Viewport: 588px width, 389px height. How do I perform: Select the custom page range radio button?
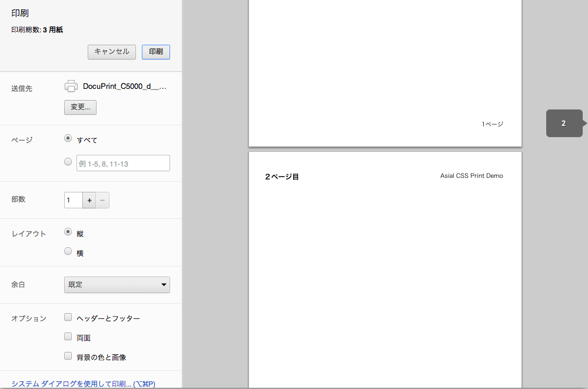pos(68,162)
